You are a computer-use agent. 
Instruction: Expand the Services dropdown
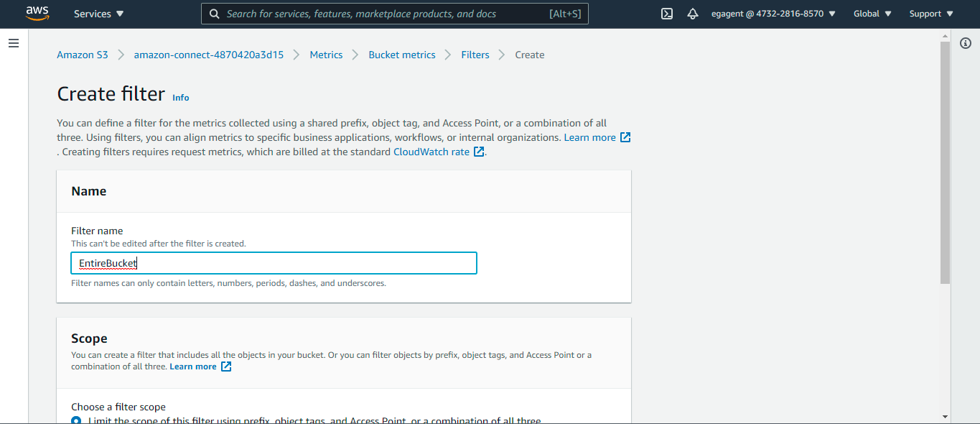(x=99, y=14)
